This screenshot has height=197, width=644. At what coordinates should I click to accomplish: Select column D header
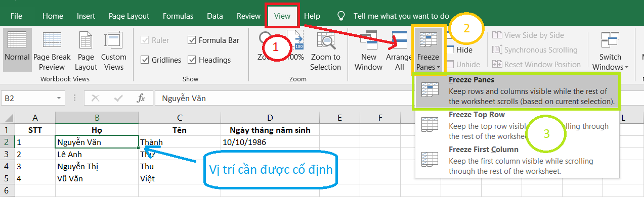(270, 118)
